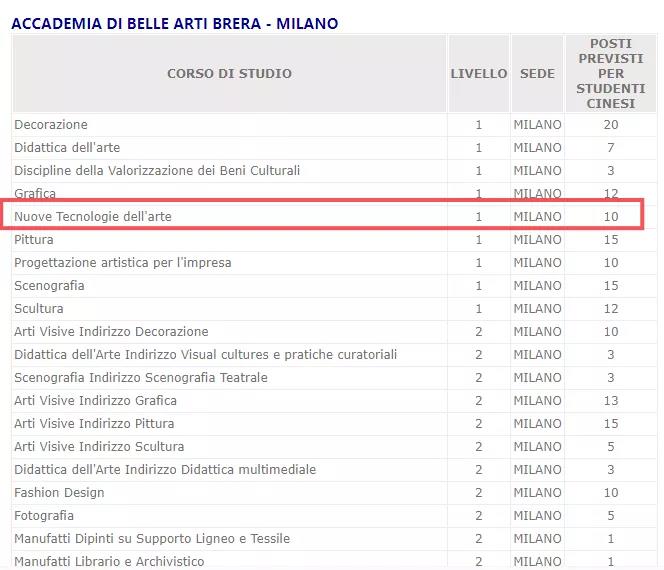The width and height of the screenshot is (664, 570).
Task: Click the POSTI PREVISTI PER STUDENTI CINESI header
Action: pyautogui.click(x=611, y=73)
